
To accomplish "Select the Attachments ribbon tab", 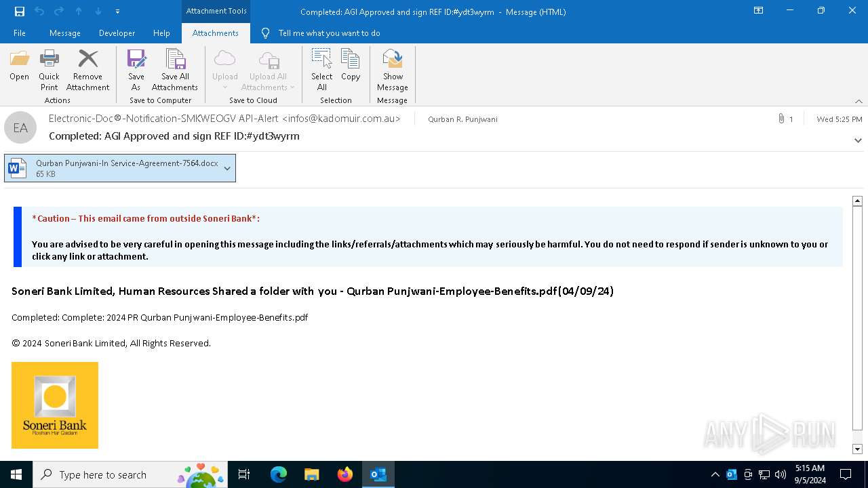I will [x=216, y=33].
